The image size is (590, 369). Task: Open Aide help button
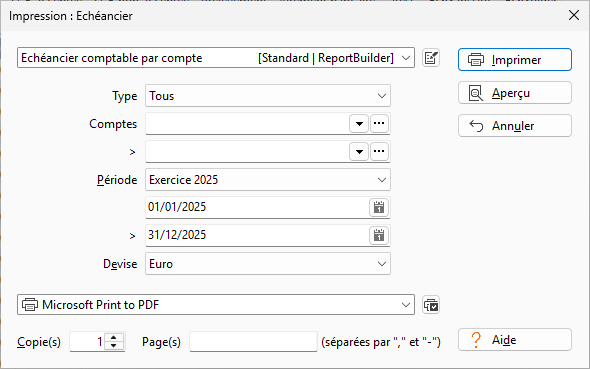click(515, 340)
